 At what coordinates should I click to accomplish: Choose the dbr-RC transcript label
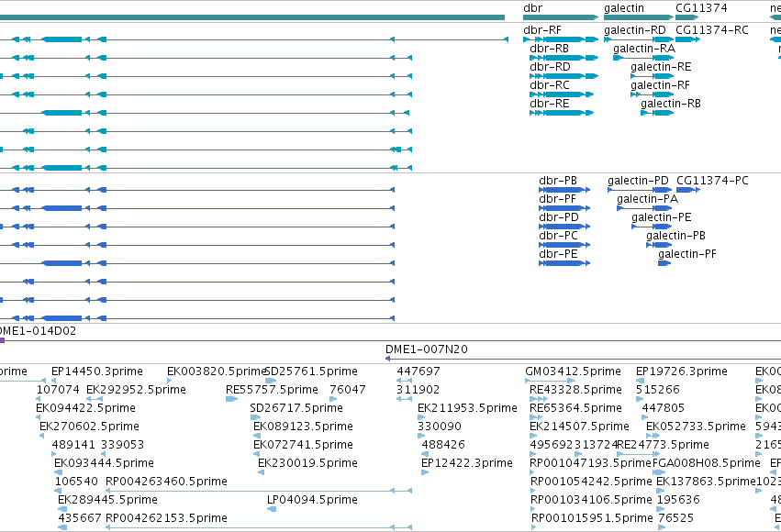coord(550,85)
